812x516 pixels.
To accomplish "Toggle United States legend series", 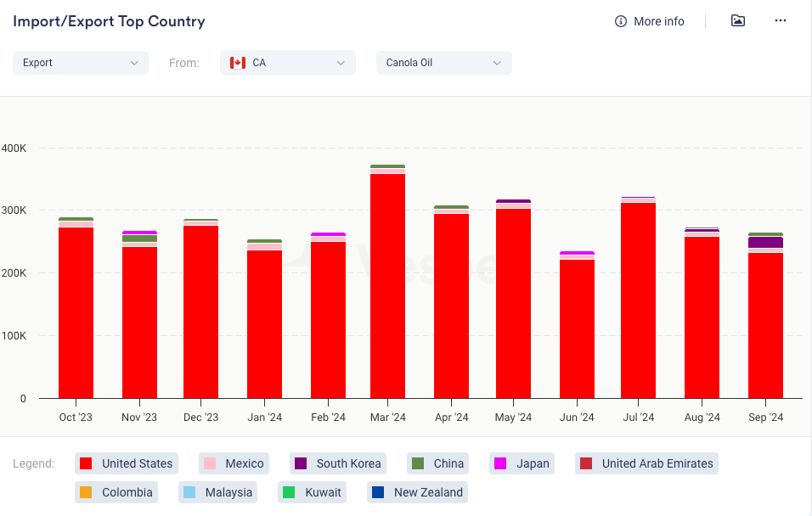I will coord(127,463).
